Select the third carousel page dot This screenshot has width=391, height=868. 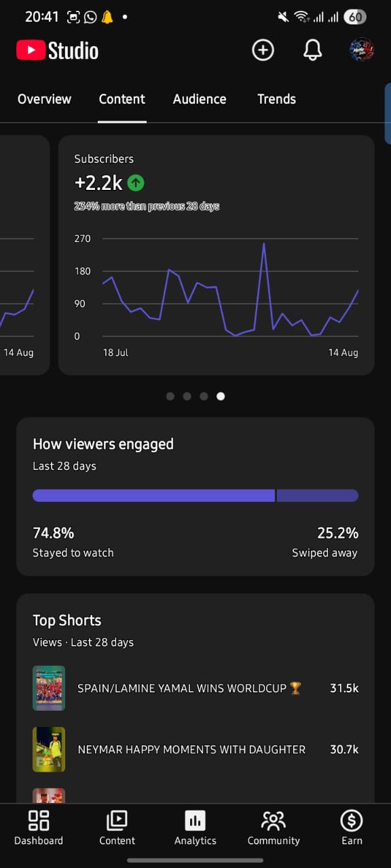(x=204, y=396)
